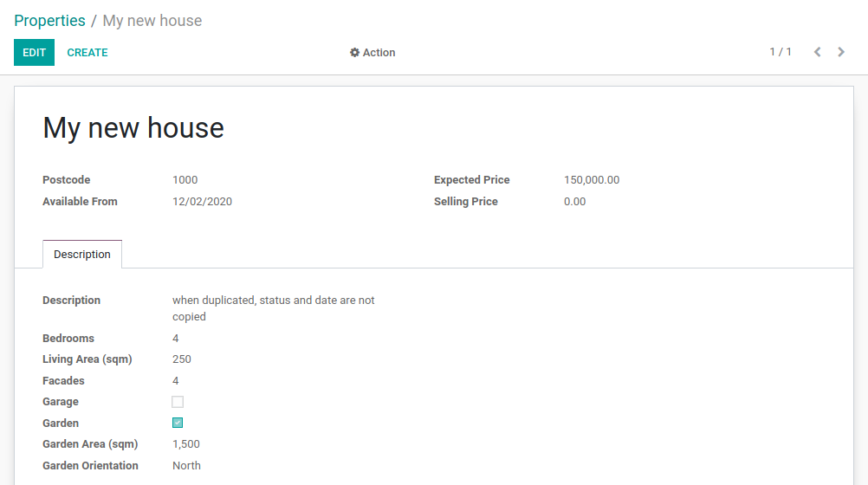Go to the previous record arrow
The height and width of the screenshot is (485, 868).
[x=817, y=52]
